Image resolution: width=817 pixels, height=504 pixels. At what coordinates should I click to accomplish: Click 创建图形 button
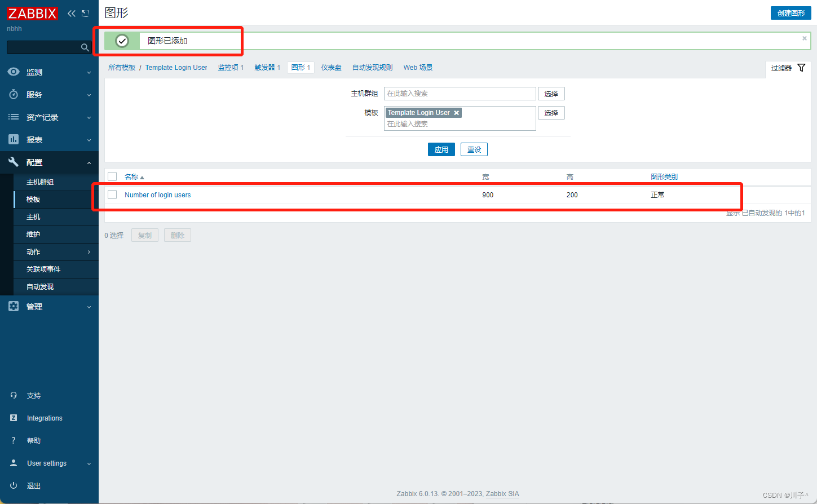point(790,13)
